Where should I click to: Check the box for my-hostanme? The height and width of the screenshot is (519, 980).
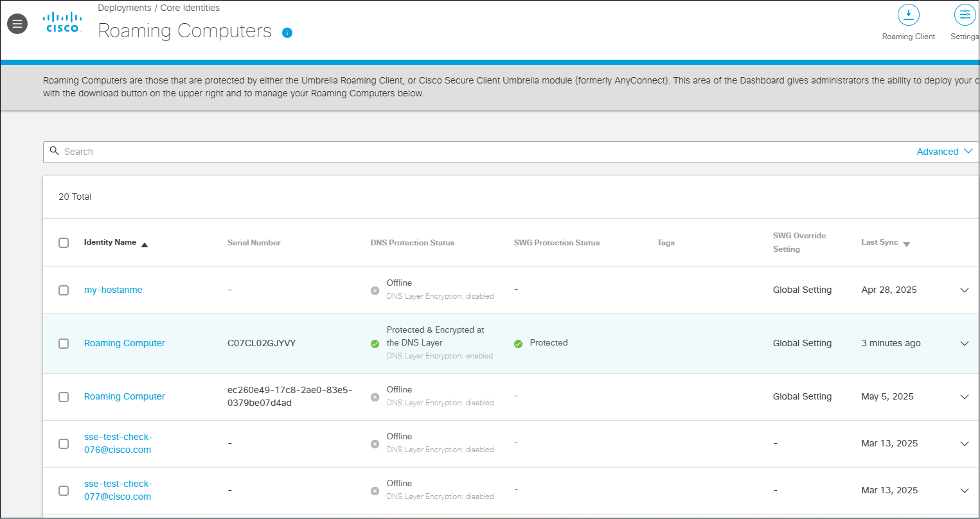point(64,290)
